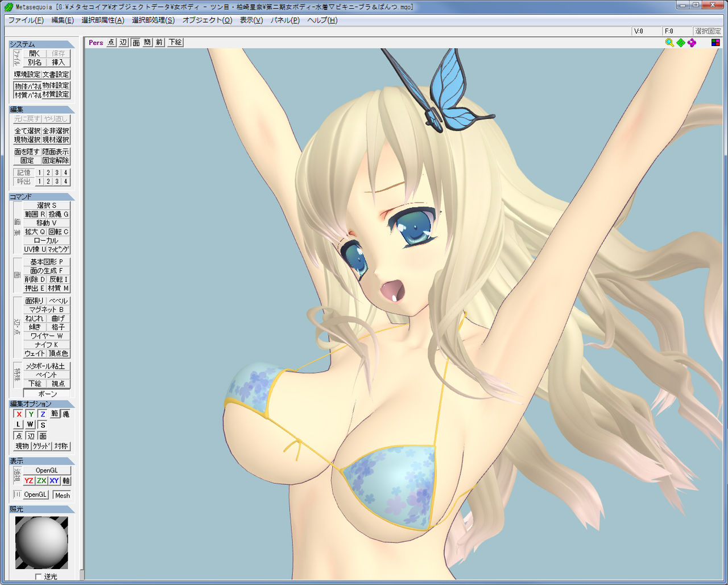
Task: Open the 物体パネル object panel
Action: pyautogui.click(x=27, y=86)
